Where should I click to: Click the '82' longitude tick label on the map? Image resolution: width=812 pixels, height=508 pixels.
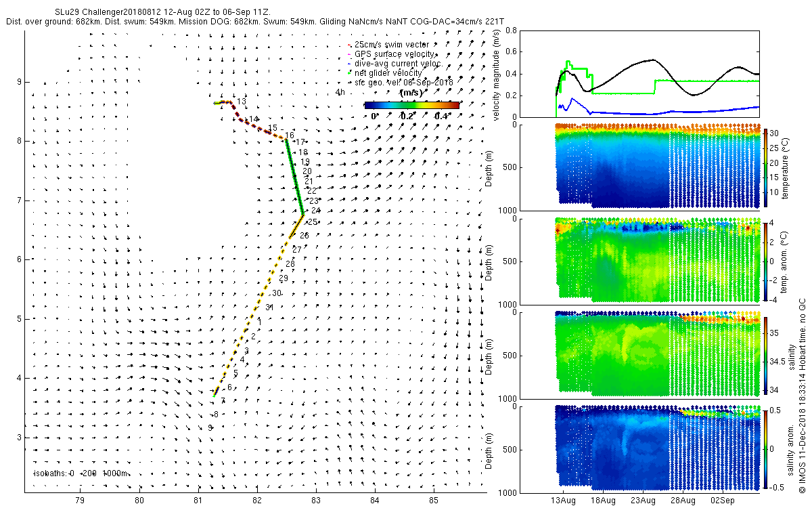click(257, 499)
